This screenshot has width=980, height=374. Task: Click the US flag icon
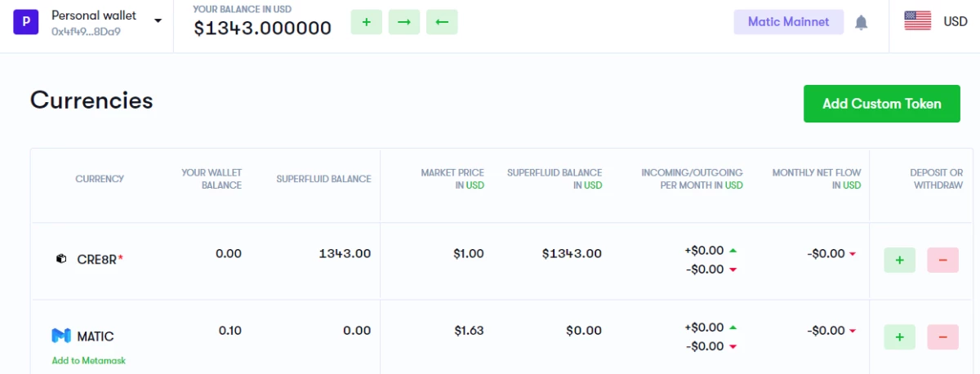(x=918, y=21)
